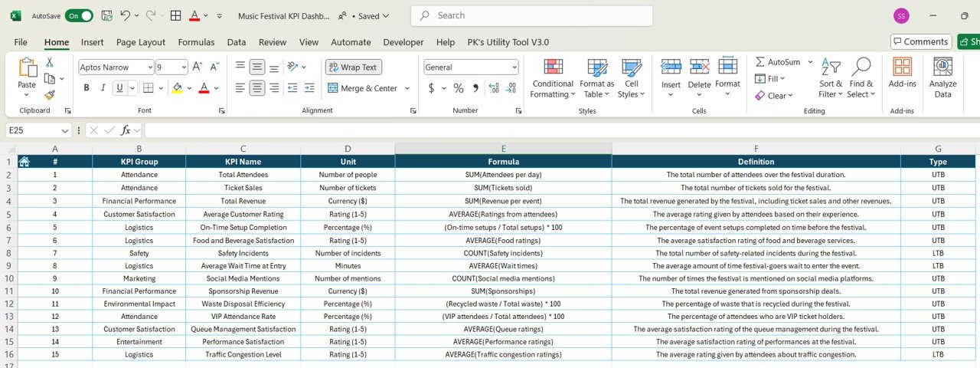Click the home icon in cell A1
The image size is (980, 368).
pyautogui.click(x=24, y=162)
